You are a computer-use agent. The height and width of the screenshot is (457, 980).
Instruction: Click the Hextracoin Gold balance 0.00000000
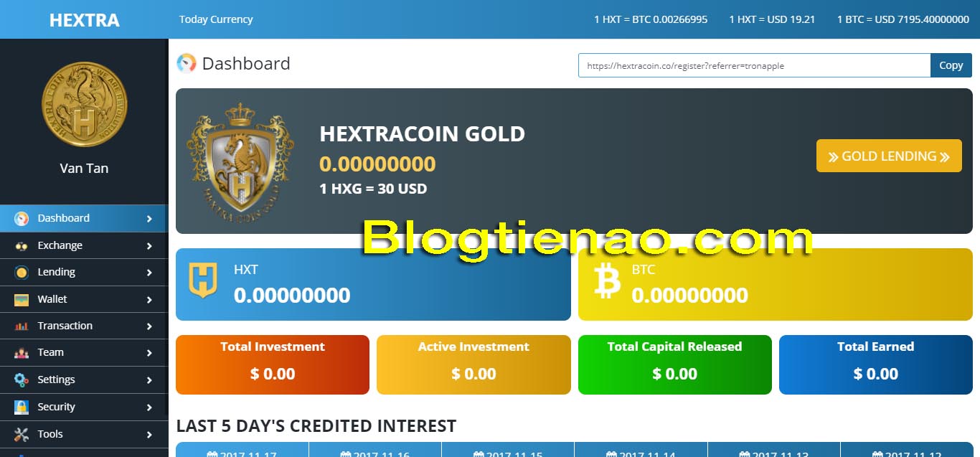pyautogui.click(x=377, y=164)
